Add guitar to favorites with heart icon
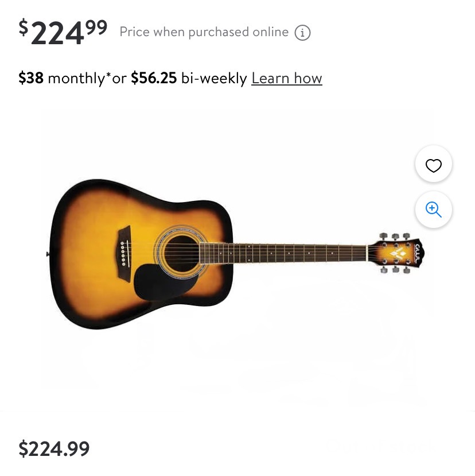Viewport: 475px width, 476px height. point(434,164)
